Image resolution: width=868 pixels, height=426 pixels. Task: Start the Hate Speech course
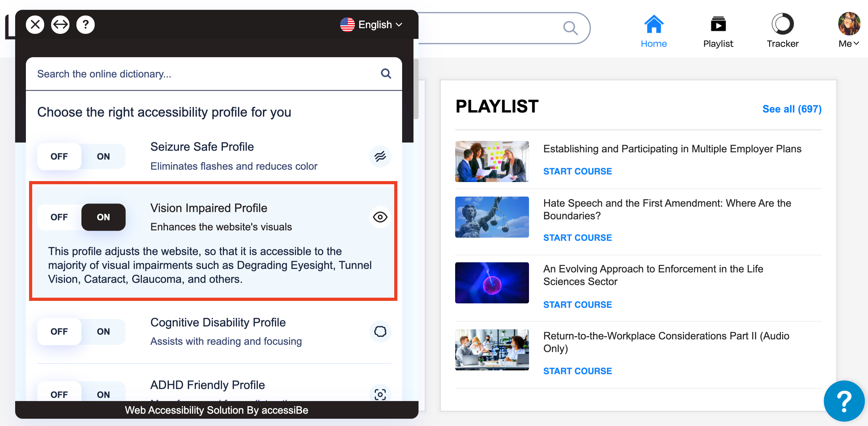pyautogui.click(x=577, y=237)
